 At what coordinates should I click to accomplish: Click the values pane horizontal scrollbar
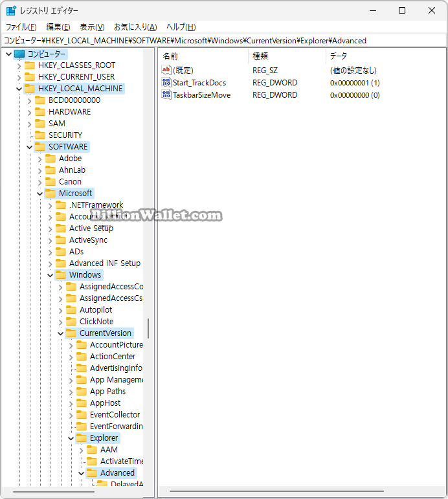point(276,491)
